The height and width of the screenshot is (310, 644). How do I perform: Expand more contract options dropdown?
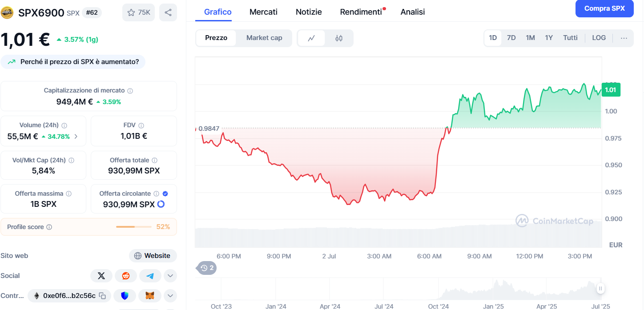(x=170, y=296)
